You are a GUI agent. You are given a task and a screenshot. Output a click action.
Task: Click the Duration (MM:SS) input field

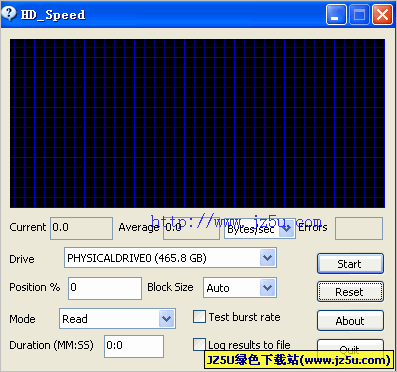click(134, 346)
